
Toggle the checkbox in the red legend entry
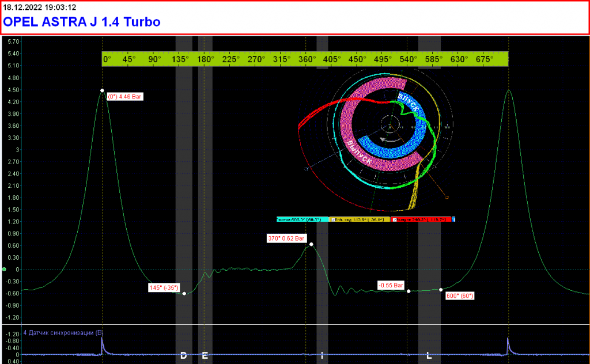[x=394, y=219]
